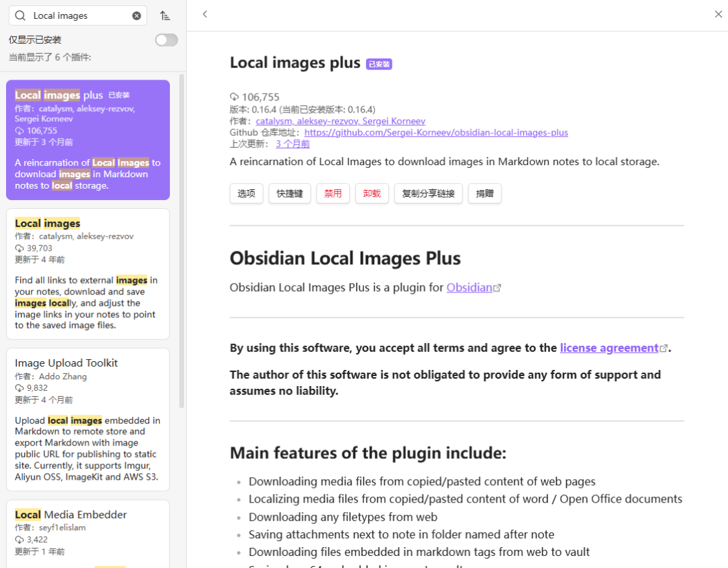Open the license agreement link
This screenshot has width=728, height=568.
(609, 348)
